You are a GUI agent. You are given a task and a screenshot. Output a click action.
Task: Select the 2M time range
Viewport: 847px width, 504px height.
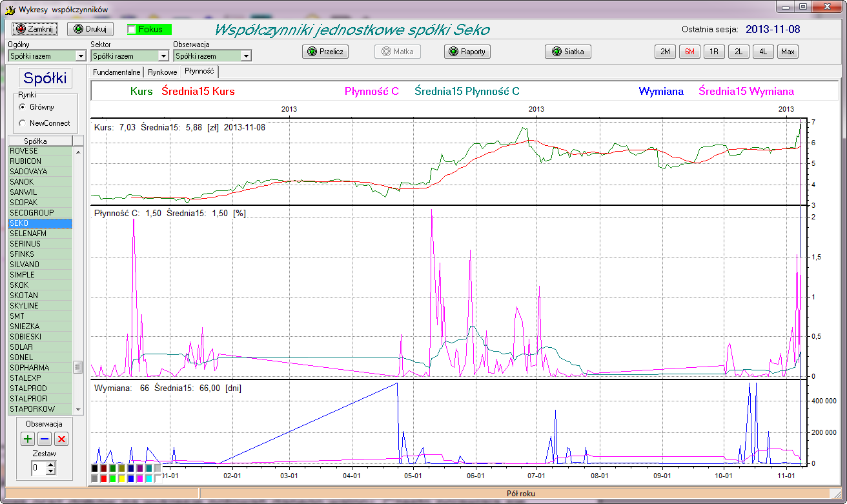665,52
